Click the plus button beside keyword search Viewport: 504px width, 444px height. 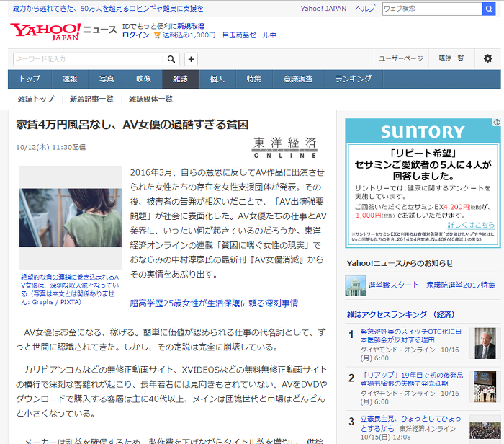click(x=191, y=59)
